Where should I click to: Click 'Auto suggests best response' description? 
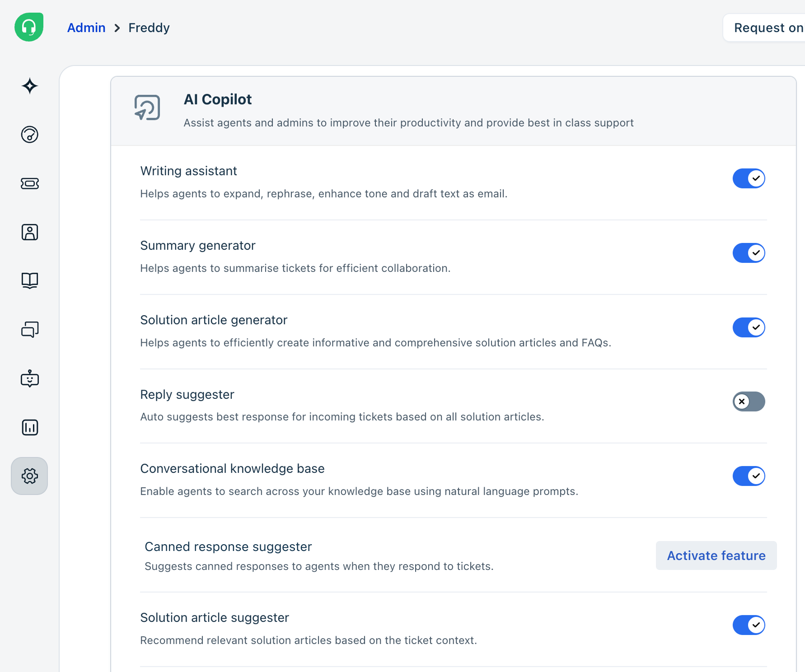pyautogui.click(x=342, y=417)
